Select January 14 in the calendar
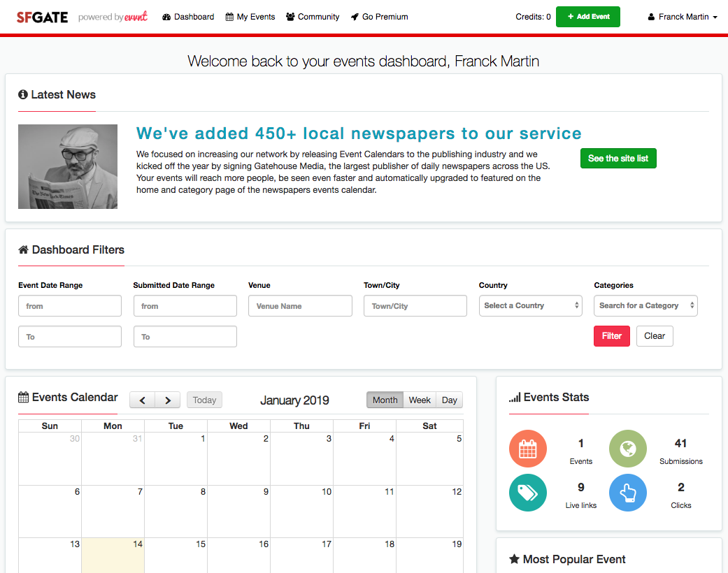The height and width of the screenshot is (573, 728). coord(113,556)
